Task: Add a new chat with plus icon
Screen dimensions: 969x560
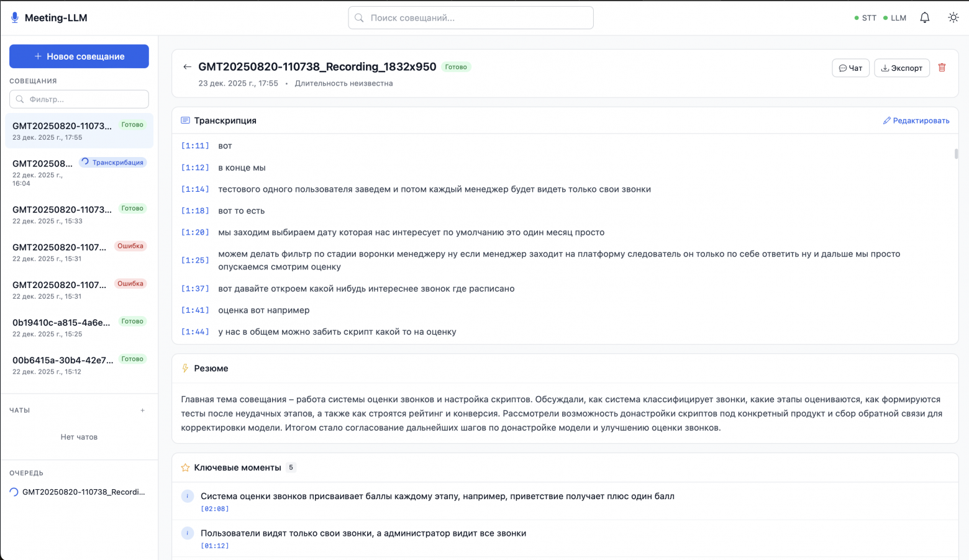Action: click(142, 410)
